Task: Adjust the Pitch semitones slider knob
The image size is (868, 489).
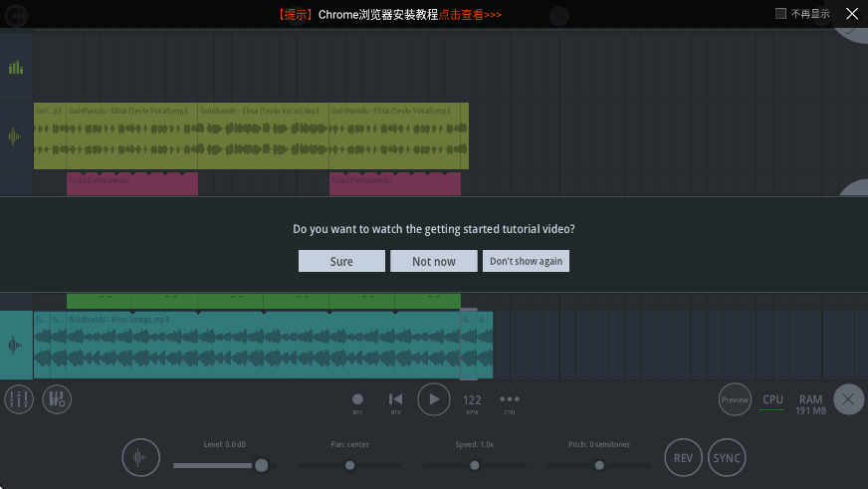Action: pyautogui.click(x=599, y=465)
